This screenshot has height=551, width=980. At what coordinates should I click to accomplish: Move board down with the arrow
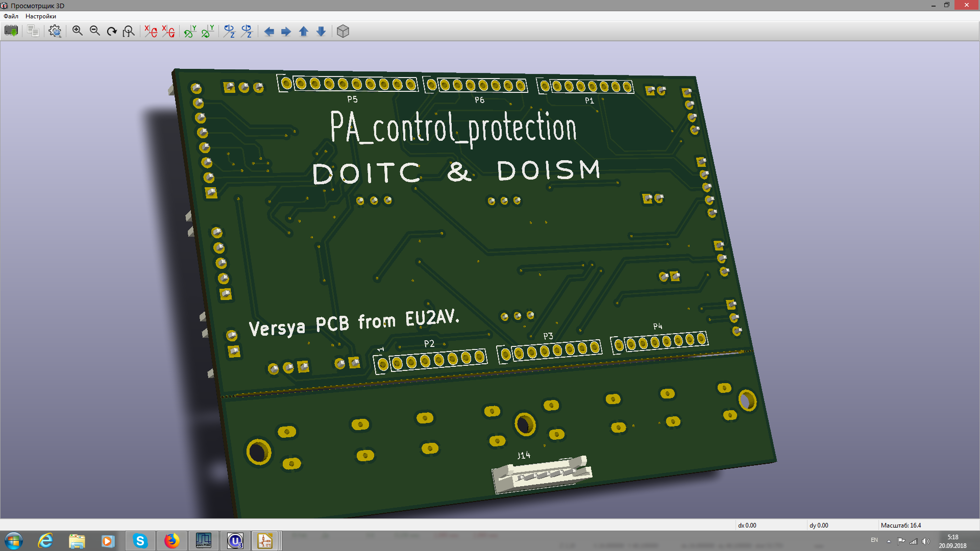[321, 32]
